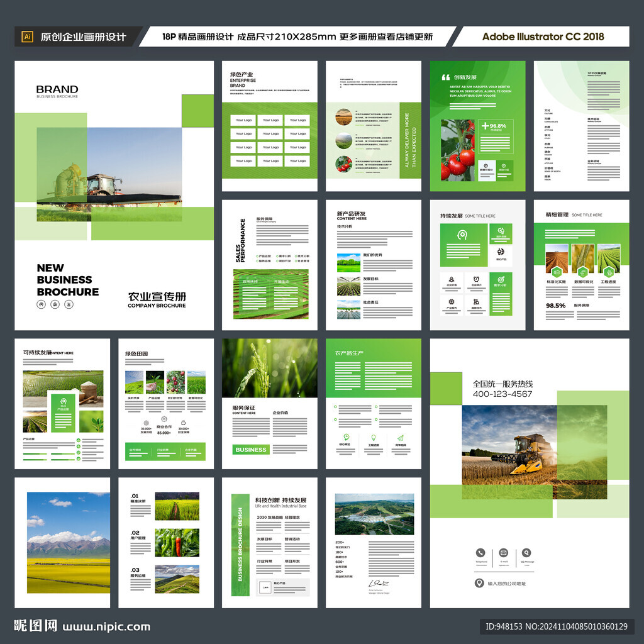The width and height of the screenshot is (644, 644).
Task: Click the NEW BUSINESS BROCHURE heading
Action: (x=68, y=280)
